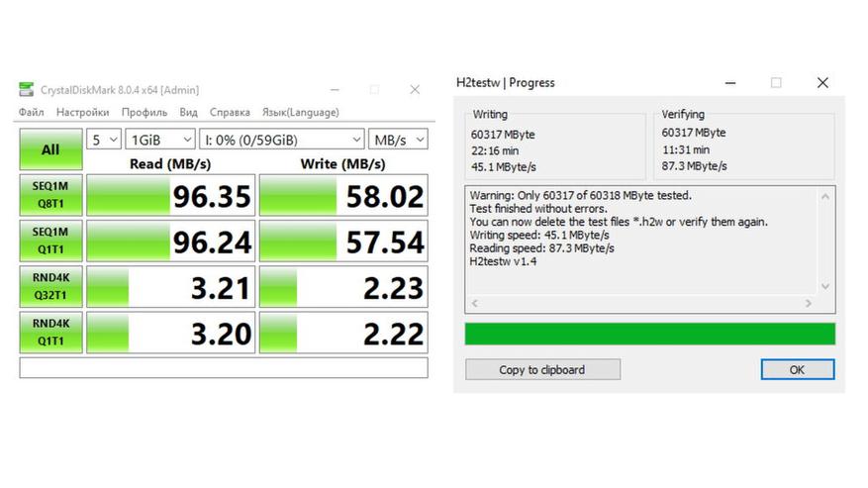This screenshot has height=488, width=868.
Task: Click the warning line about 60317 of 60318 MByte
Action: pyautogui.click(x=581, y=196)
